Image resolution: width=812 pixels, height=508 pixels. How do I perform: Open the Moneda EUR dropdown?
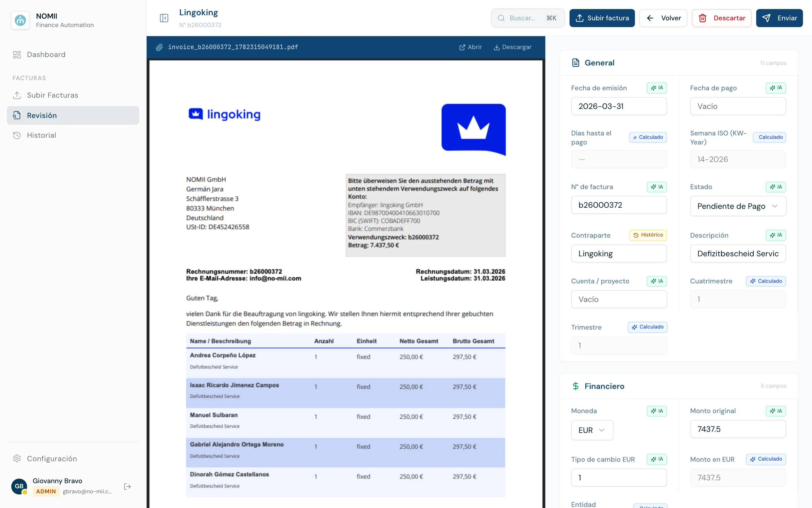point(592,430)
